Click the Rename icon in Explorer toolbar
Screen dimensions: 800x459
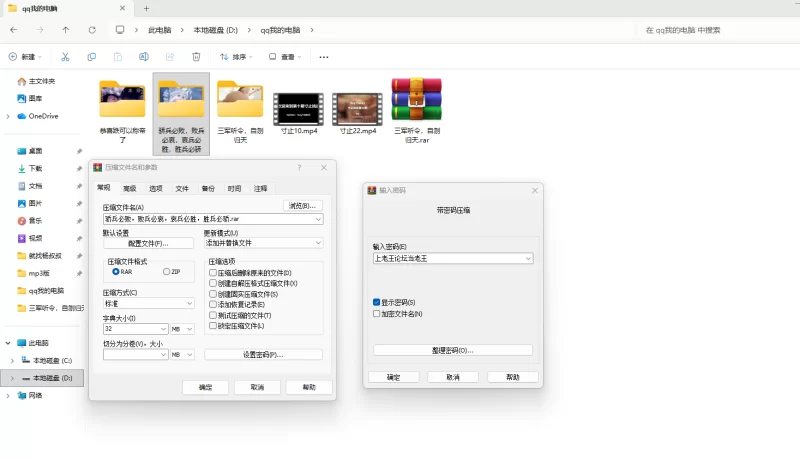point(144,57)
